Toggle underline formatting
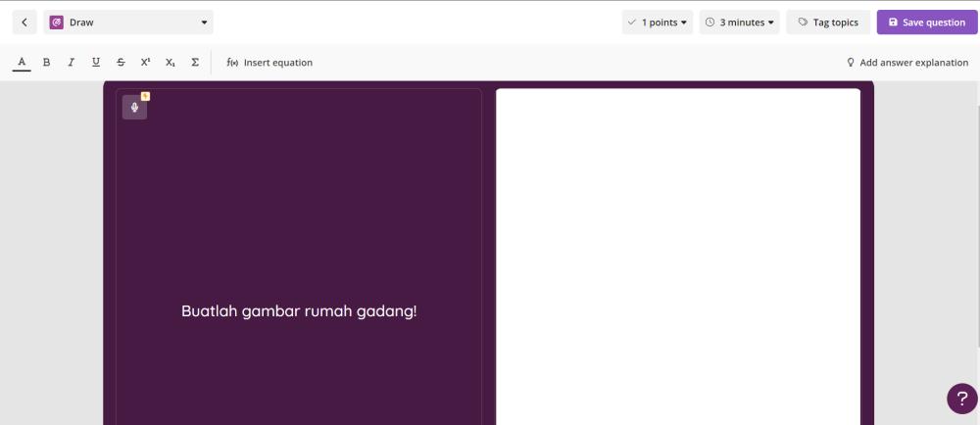This screenshot has width=980, height=425. [96, 63]
